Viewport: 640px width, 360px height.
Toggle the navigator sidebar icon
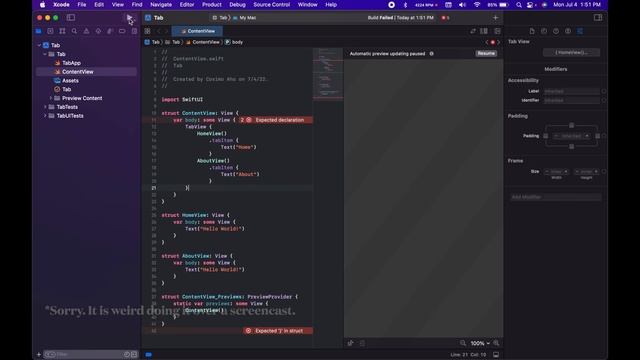coord(71,18)
